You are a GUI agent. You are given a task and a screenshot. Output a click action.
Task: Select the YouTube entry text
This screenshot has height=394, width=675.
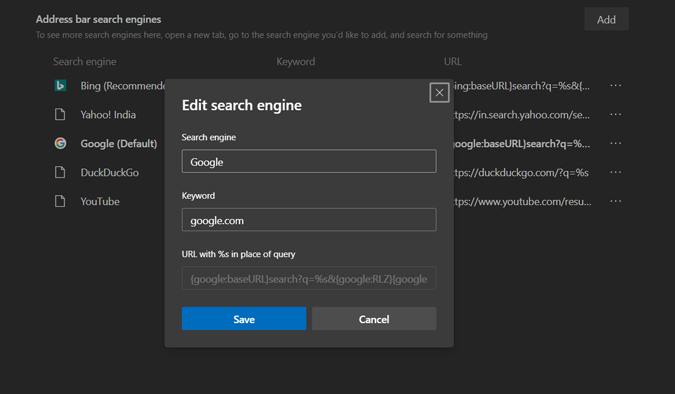pos(100,201)
